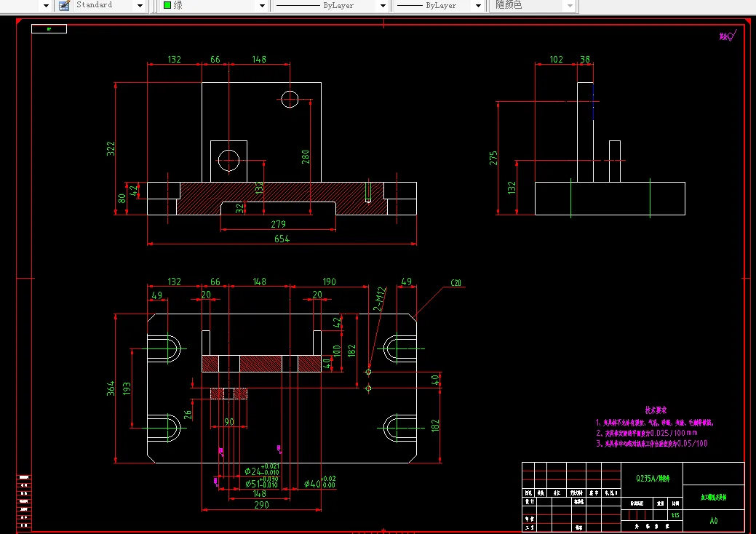Click the A0 sheet size cell
The width and height of the screenshot is (756, 534).
click(714, 520)
